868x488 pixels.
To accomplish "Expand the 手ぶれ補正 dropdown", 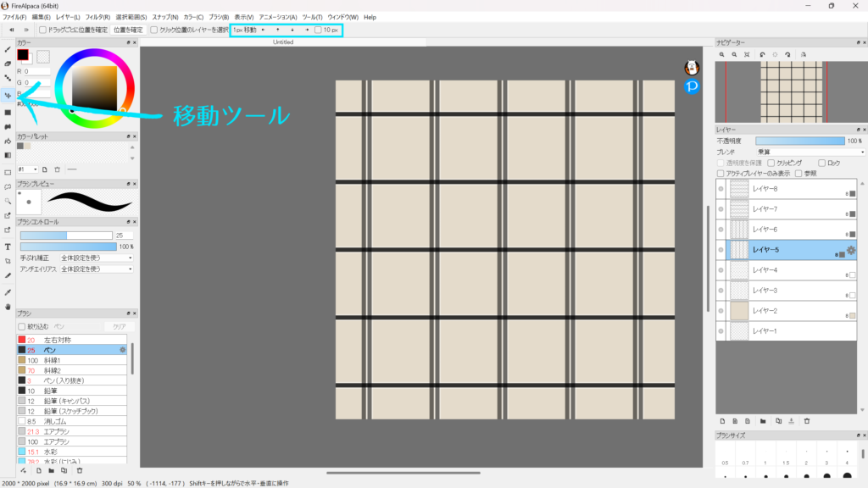I will pos(96,258).
